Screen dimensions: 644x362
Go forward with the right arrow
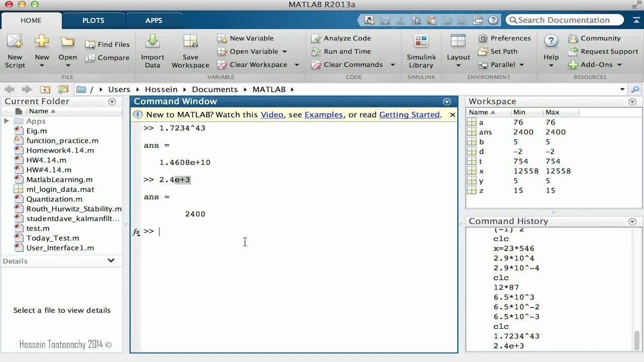coord(27,89)
